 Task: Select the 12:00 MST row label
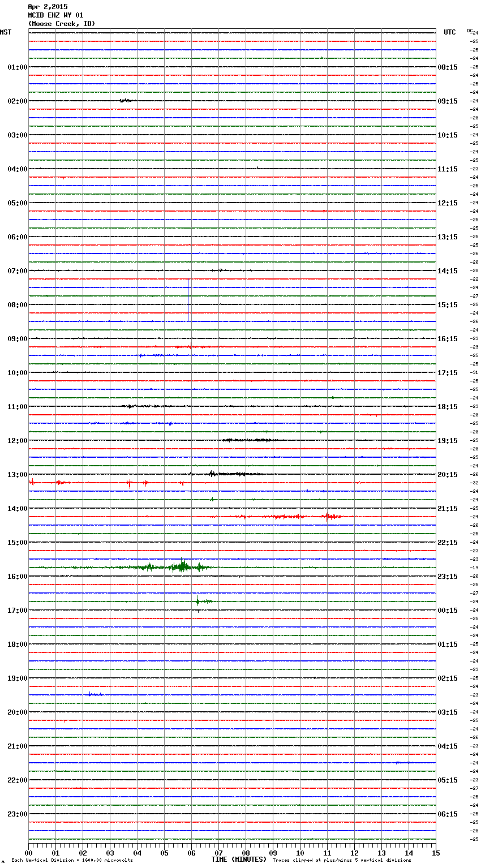[x=18, y=441]
